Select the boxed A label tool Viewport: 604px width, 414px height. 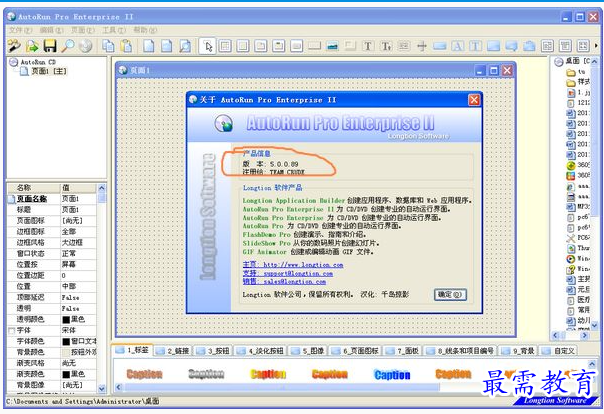[458, 46]
